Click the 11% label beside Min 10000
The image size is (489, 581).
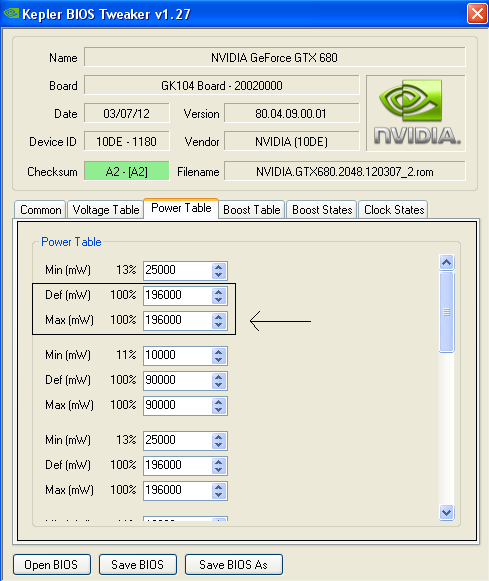pos(126,355)
